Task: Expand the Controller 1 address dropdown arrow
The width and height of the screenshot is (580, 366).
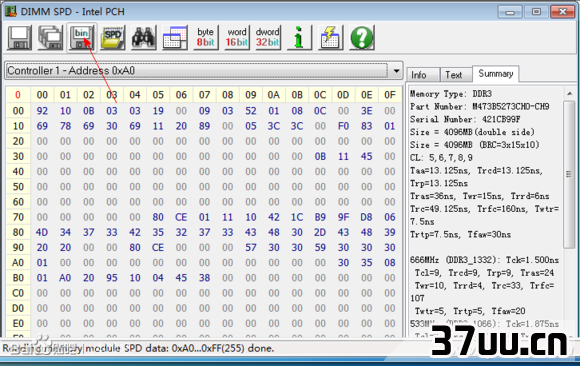Action: (x=396, y=71)
